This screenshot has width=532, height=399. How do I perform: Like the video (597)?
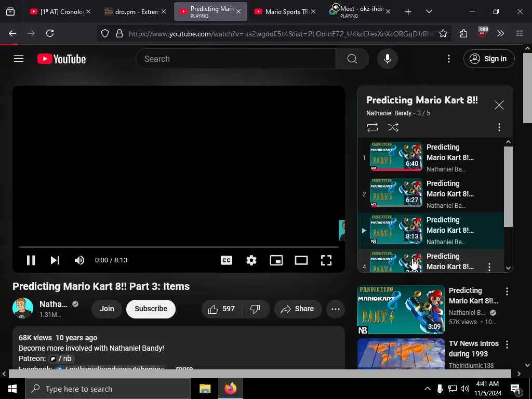point(222,309)
